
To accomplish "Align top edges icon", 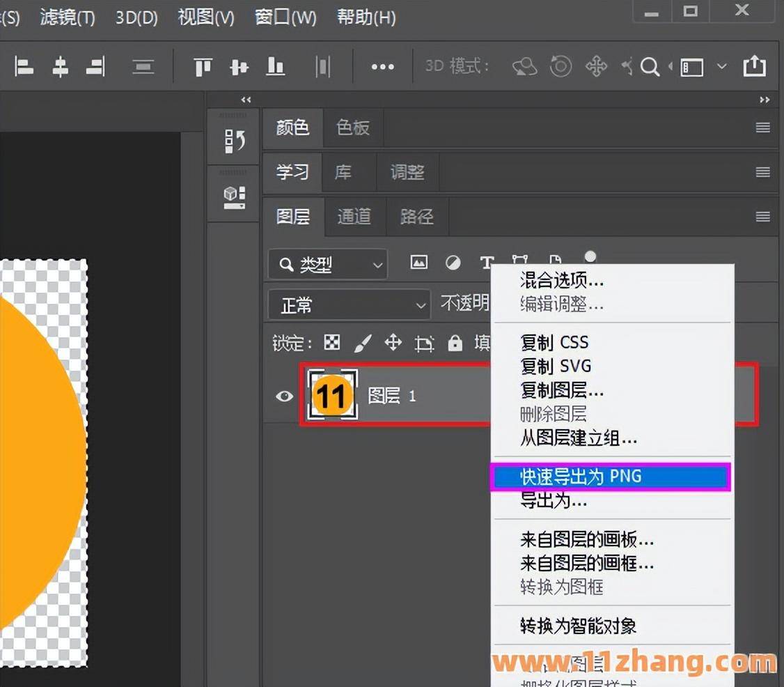I will (203, 67).
